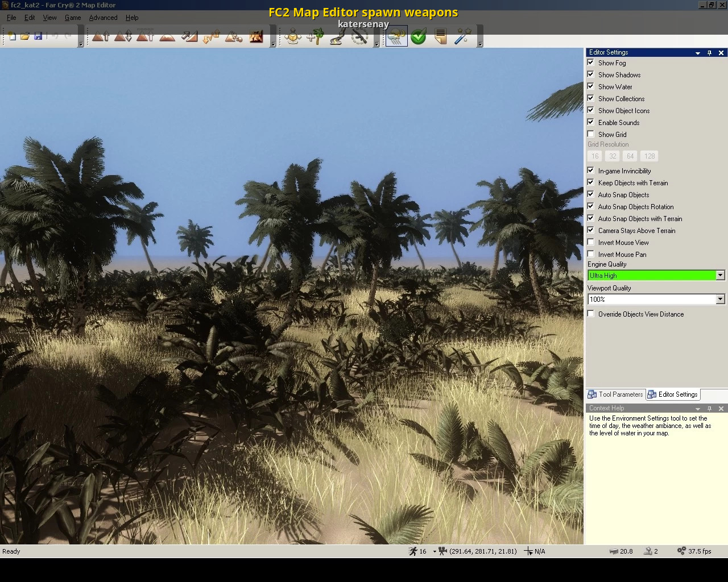Expand the file toolbar overflow options

[x=81, y=43]
